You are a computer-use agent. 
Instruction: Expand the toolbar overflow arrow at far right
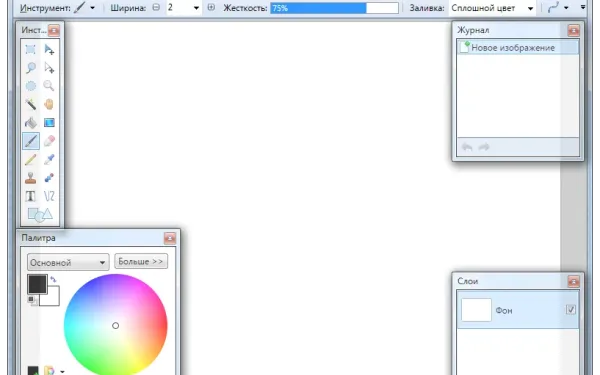[583, 7]
